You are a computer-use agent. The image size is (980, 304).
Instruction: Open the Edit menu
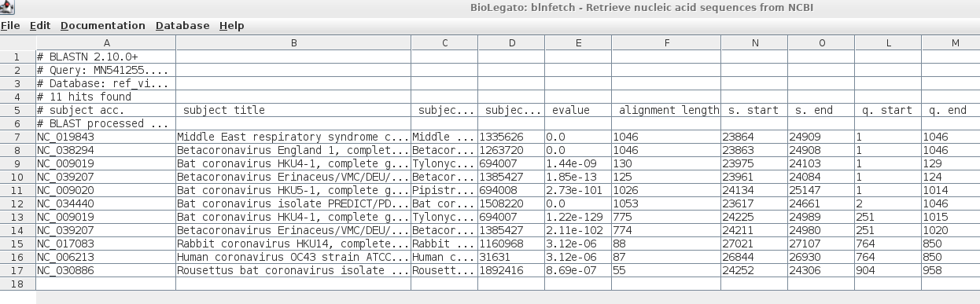click(40, 25)
